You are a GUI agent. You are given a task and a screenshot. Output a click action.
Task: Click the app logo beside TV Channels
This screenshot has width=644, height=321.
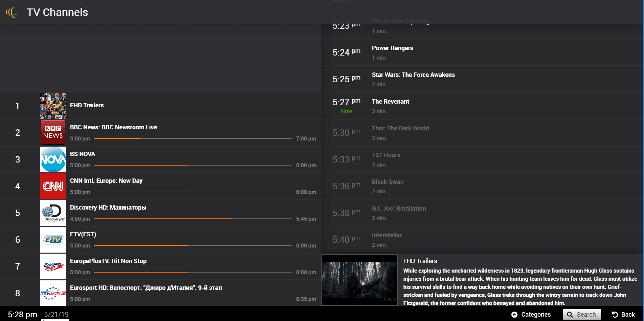pyautogui.click(x=12, y=12)
